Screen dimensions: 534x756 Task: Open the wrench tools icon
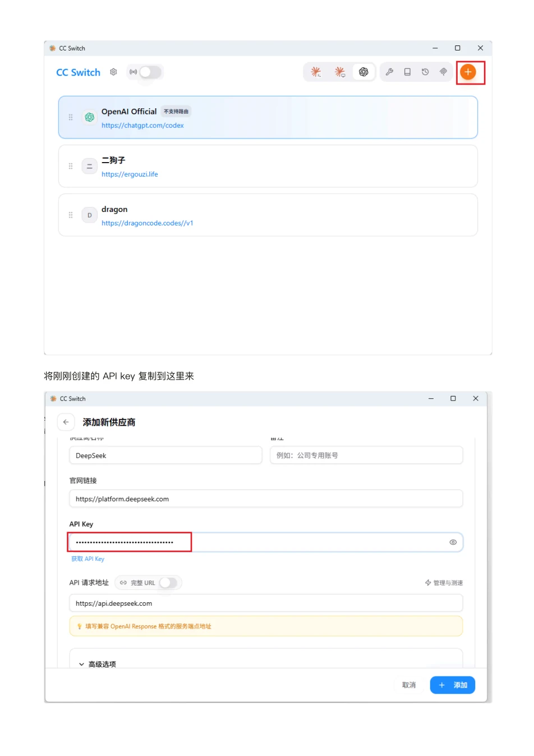coord(389,72)
